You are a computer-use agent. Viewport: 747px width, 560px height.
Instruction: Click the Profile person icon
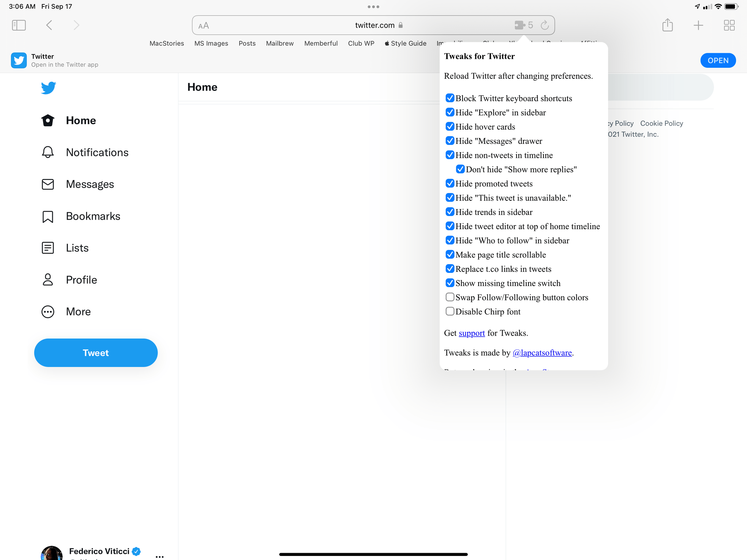(48, 280)
